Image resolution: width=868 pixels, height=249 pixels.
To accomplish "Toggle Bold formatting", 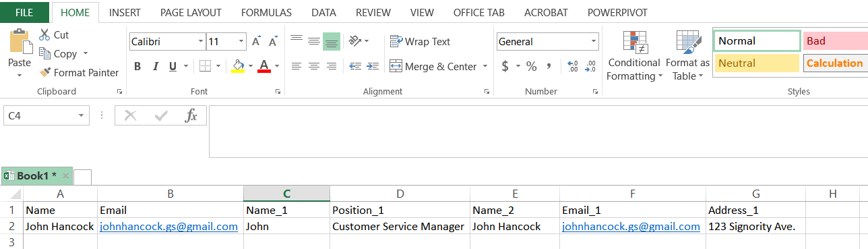I will pyautogui.click(x=137, y=66).
